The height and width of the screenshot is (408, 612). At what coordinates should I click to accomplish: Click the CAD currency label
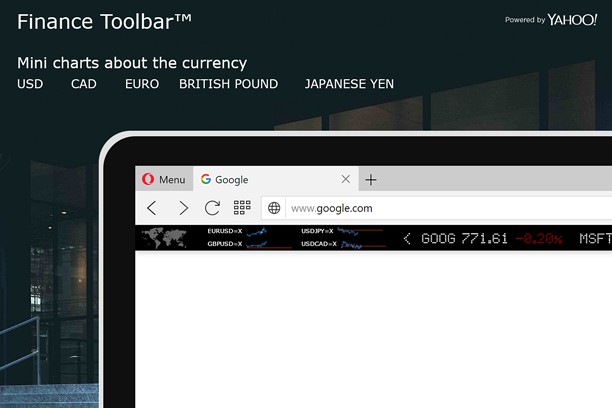coord(84,84)
